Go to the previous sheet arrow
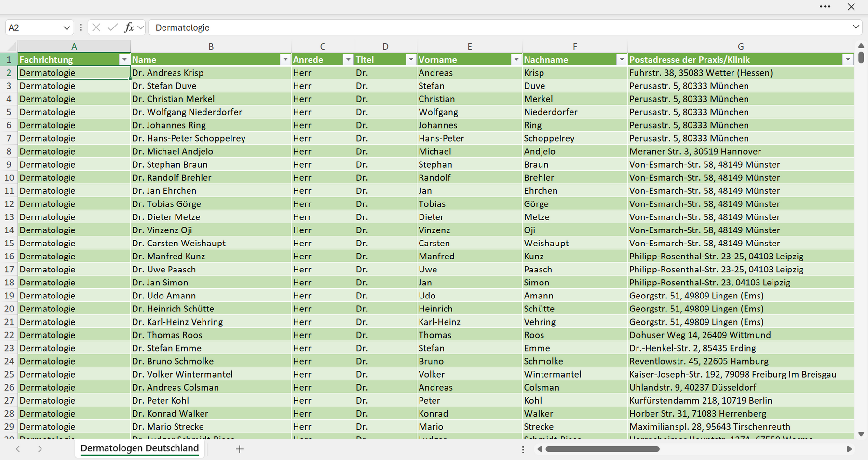 tap(18, 449)
